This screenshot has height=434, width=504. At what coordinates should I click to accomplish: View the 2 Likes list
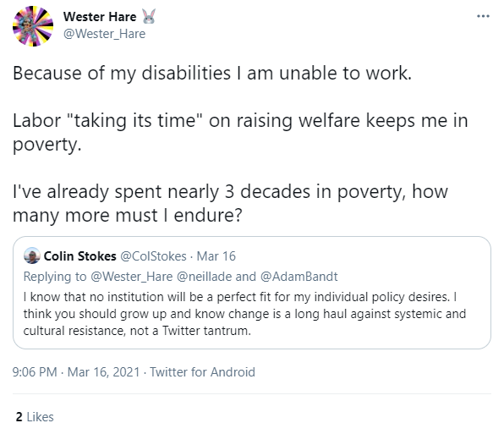(x=35, y=417)
